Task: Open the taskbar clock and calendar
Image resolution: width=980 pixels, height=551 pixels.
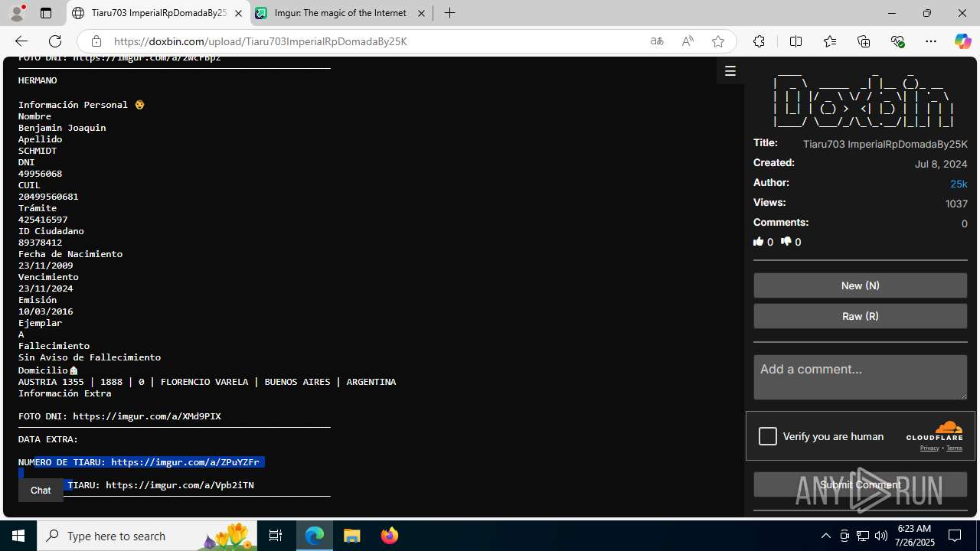Action: [914, 536]
